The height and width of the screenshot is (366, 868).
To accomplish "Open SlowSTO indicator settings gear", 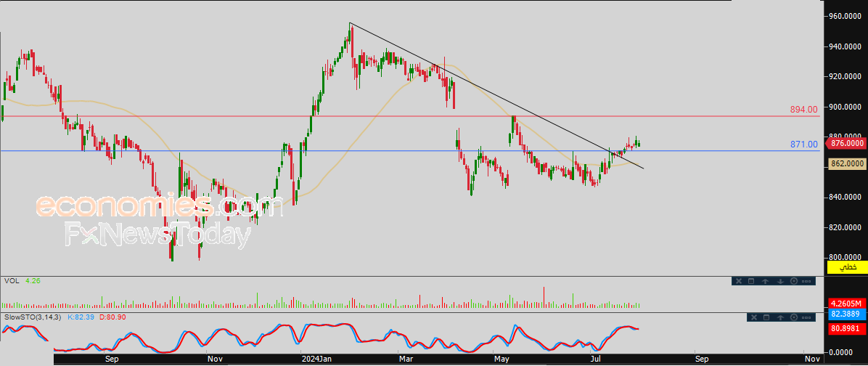I will tap(793, 317).
